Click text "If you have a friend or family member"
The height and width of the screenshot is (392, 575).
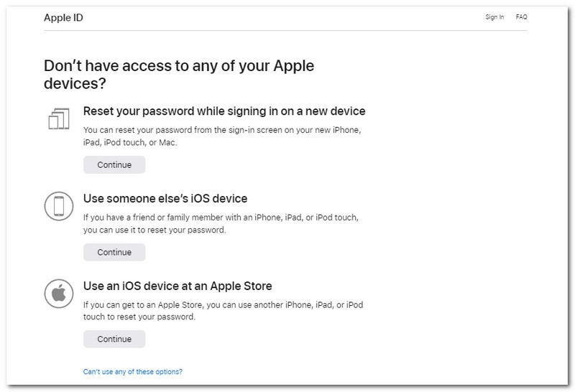pyautogui.click(x=153, y=218)
